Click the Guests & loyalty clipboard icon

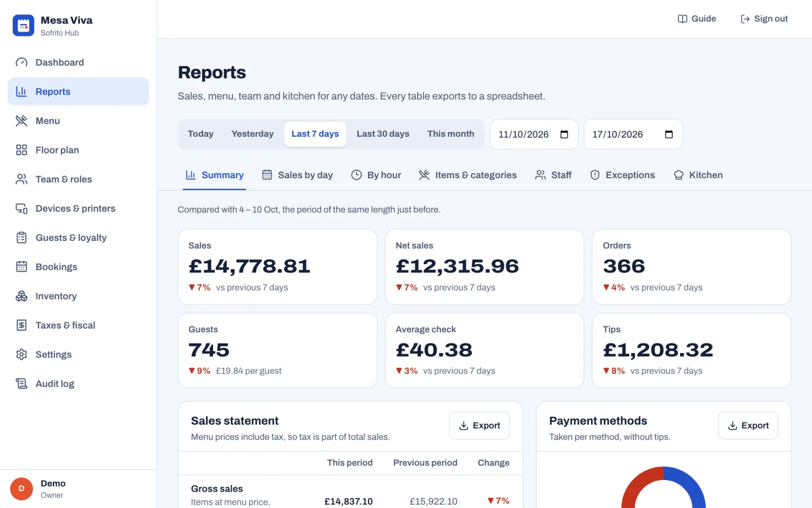coord(21,238)
